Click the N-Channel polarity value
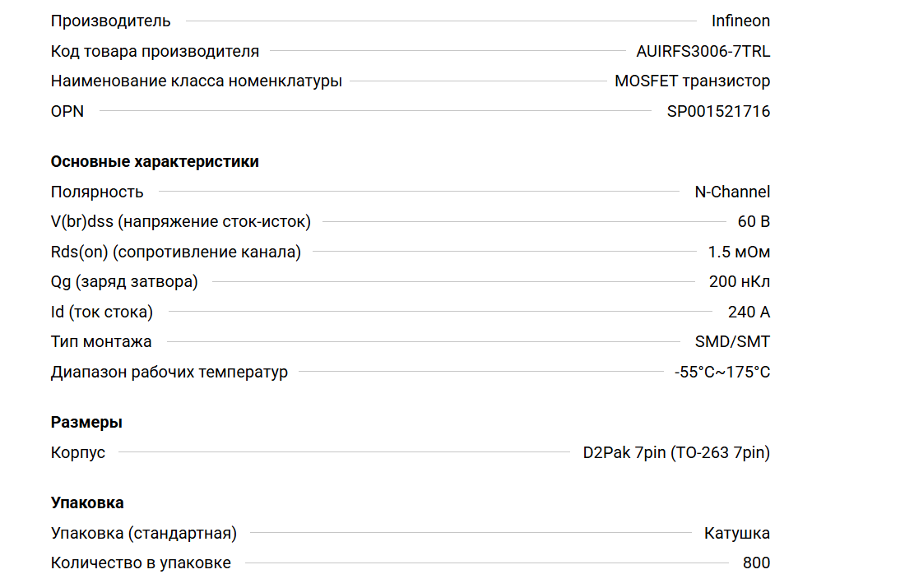This screenshot has width=914, height=588. (732, 192)
